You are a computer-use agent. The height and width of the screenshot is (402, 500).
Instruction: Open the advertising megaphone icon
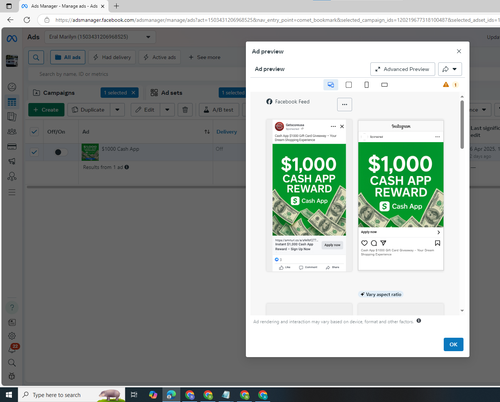pyautogui.click(x=12, y=161)
